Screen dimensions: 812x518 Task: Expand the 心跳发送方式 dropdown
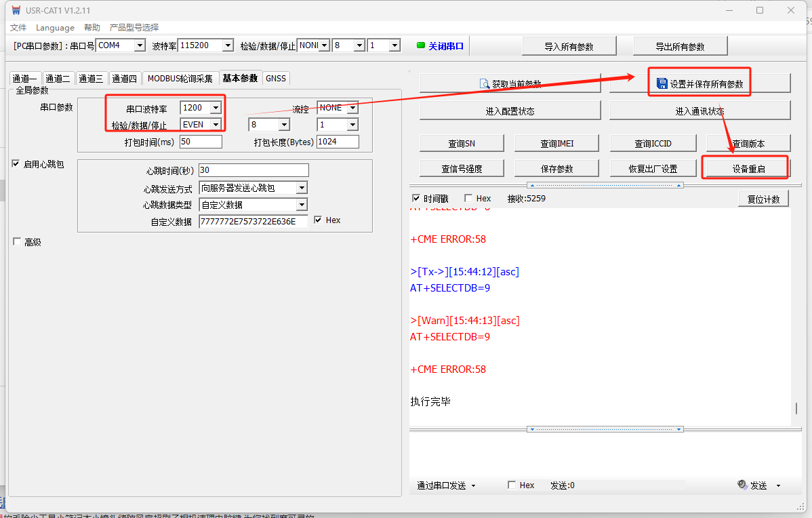302,188
